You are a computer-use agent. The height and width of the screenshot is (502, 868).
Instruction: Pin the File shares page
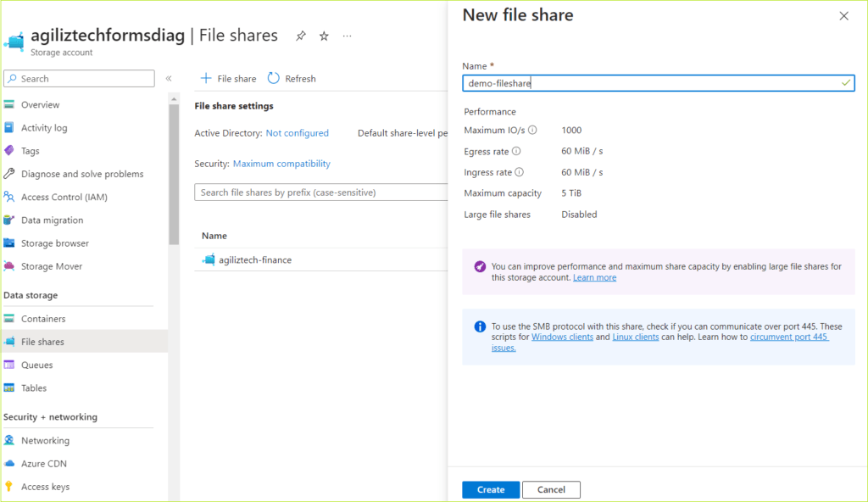(300, 36)
